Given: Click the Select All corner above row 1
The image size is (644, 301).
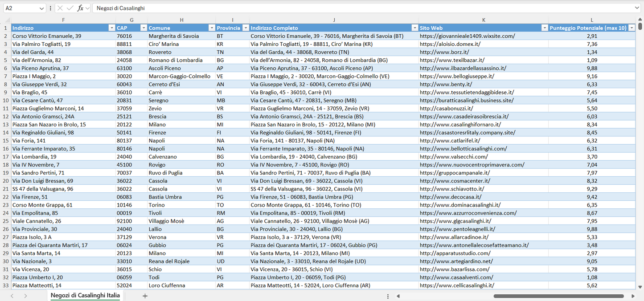Looking at the screenshot, I should pyautogui.click(x=7, y=20).
